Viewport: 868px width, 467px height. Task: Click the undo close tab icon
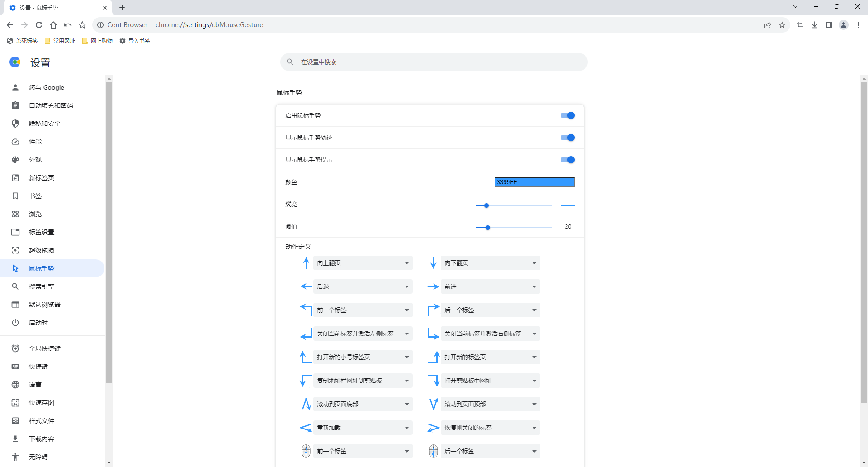[x=68, y=25]
